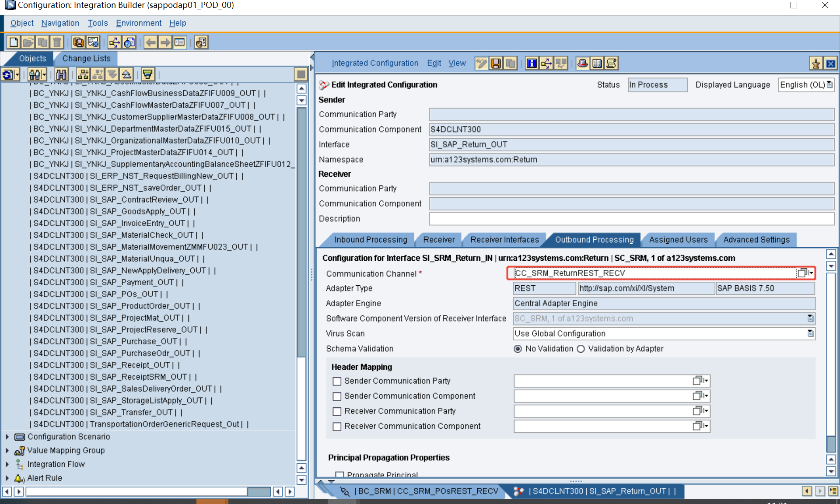Check the Sender Communication Party box
This screenshot has width=840, height=504.
[337, 381]
